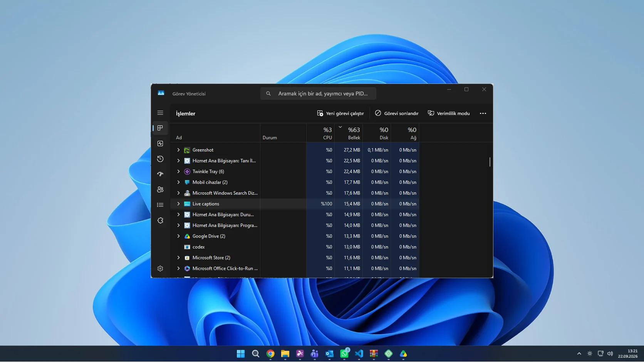
Task: Click the Greenshot process icon
Action: pyautogui.click(x=187, y=150)
